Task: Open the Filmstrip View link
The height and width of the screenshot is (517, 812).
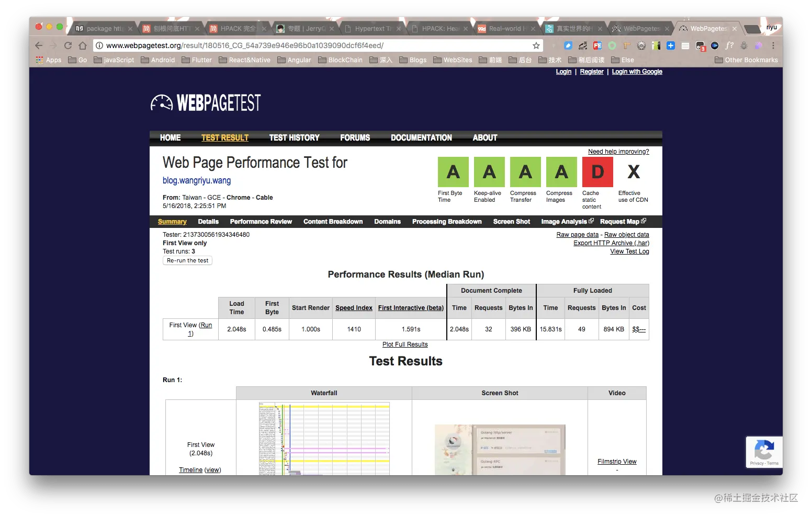Action: pos(617,462)
